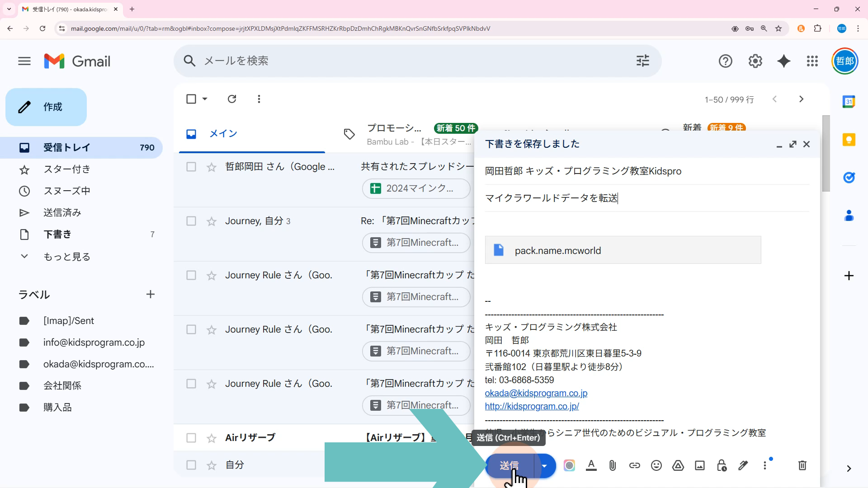Screen dimensions: 868x488
Task: Insert files using Google Drive icon
Action: click(678, 465)
